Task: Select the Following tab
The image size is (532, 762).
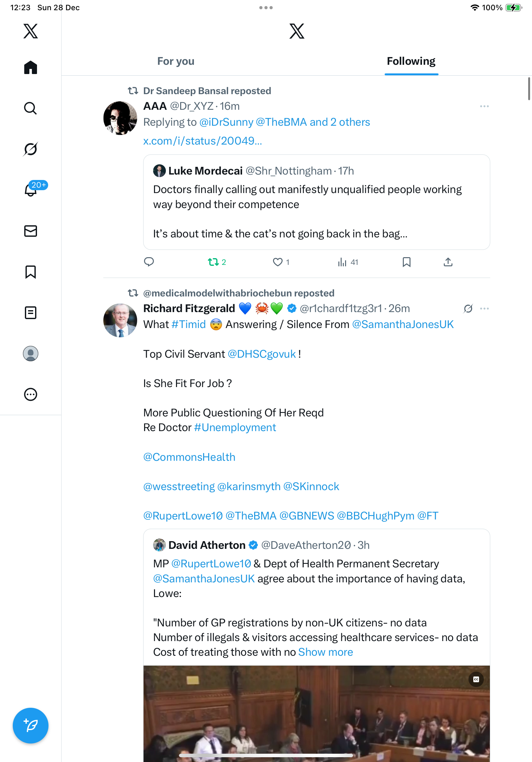Action: (411, 61)
